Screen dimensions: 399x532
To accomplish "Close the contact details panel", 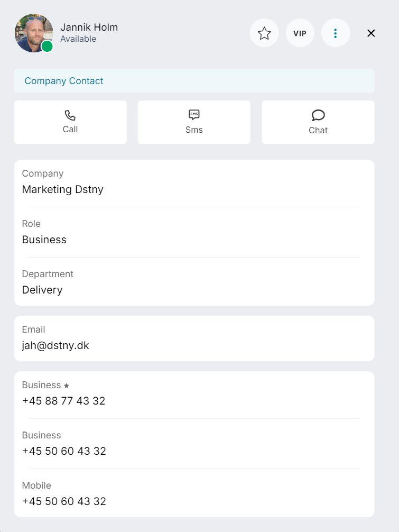I will [371, 33].
